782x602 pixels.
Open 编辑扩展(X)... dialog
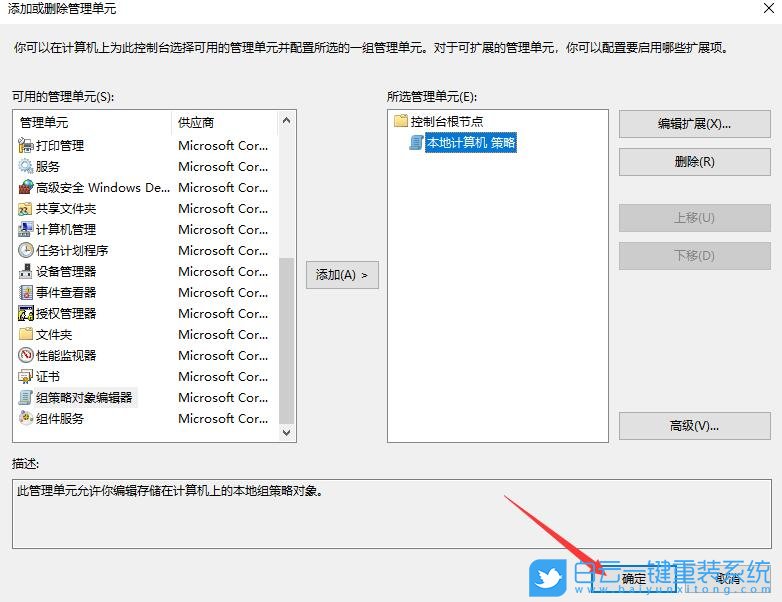(694, 124)
